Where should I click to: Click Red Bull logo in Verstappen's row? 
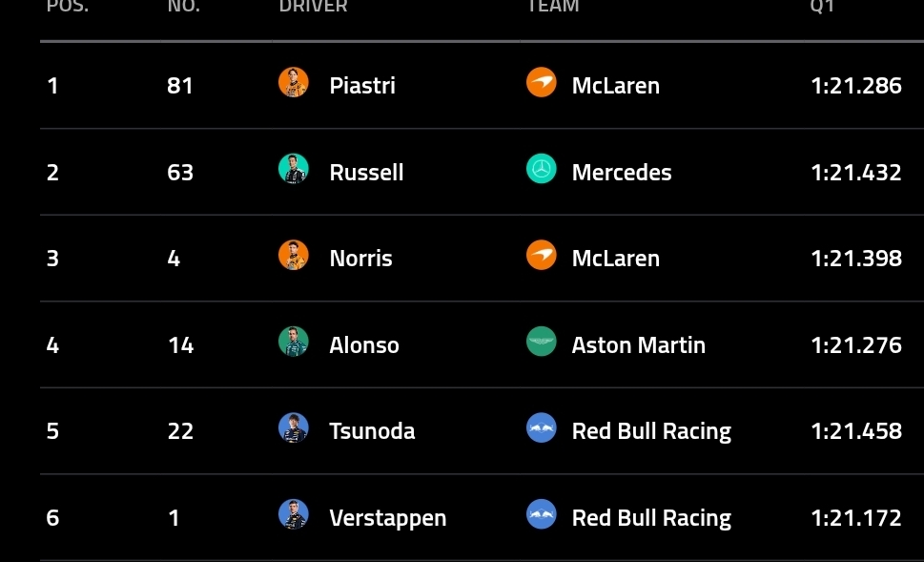[542, 515]
